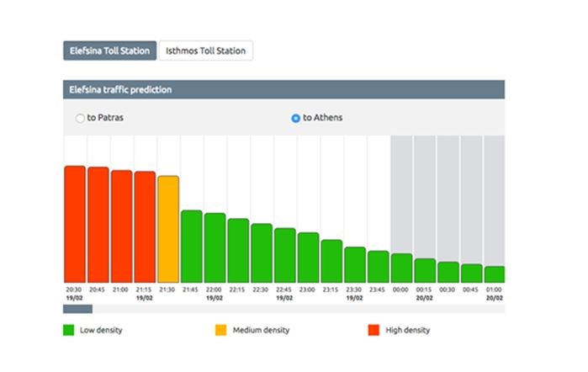Click the chart's horizontal scrollbar thumb

coord(77,309)
